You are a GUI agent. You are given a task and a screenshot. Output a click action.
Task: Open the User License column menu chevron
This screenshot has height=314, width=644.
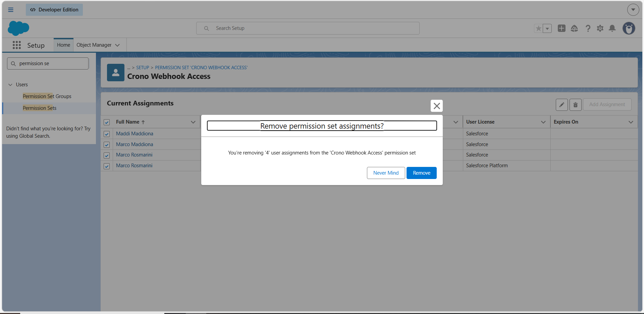click(543, 122)
